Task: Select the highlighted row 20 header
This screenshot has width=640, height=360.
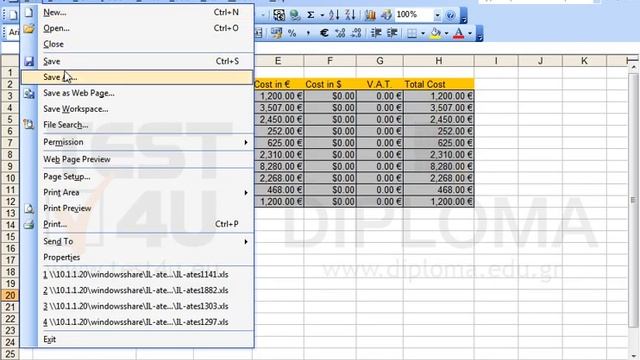Action: click(x=10, y=295)
